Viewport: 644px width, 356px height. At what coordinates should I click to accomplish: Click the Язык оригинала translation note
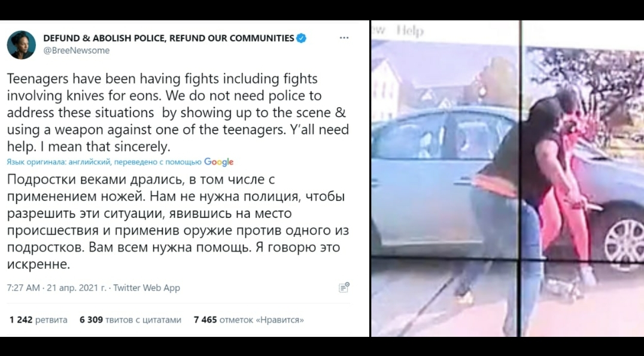click(x=104, y=162)
